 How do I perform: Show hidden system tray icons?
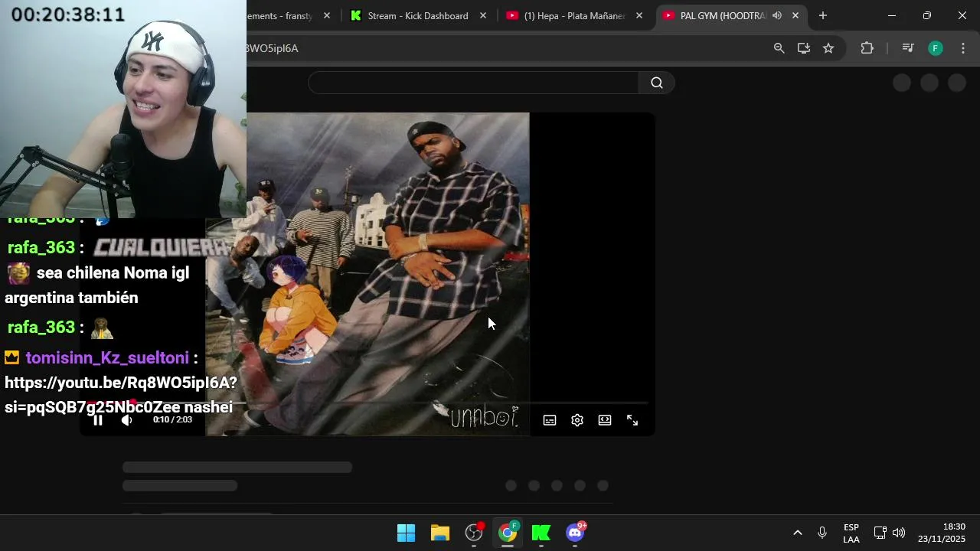[797, 533]
